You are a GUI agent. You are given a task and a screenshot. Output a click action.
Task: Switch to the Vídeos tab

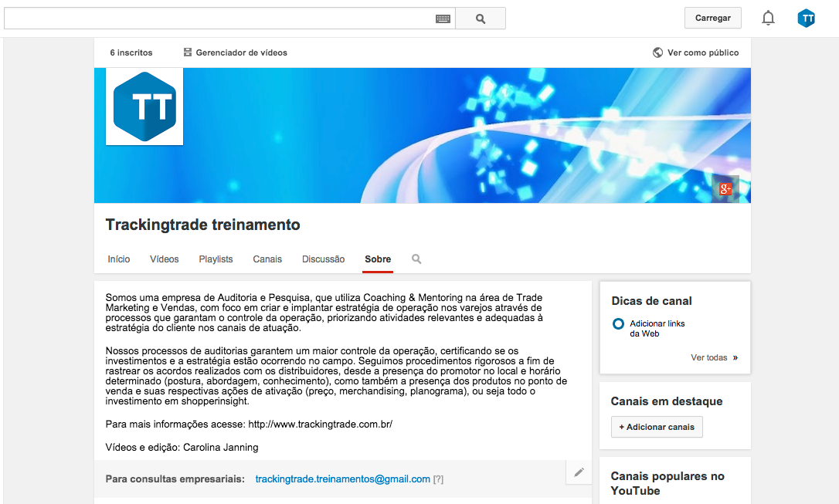pyautogui.click(x=165, y=259)
